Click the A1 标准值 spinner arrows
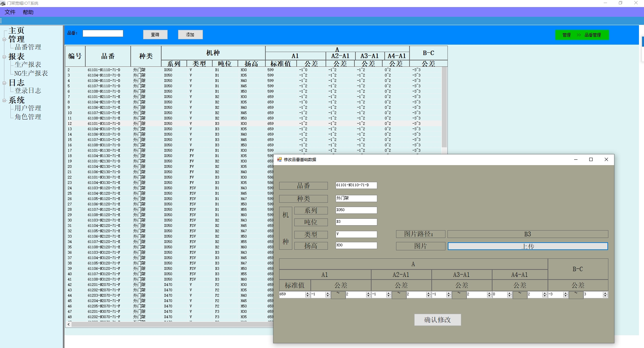Viewport: 644px width, 348px height. (x=308, y=294)
